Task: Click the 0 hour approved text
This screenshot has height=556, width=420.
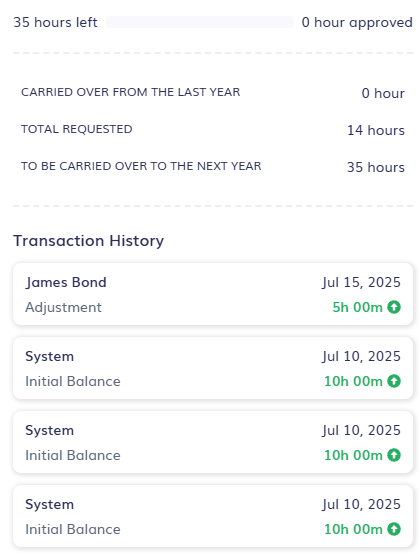Action: [x=357, y=22]
